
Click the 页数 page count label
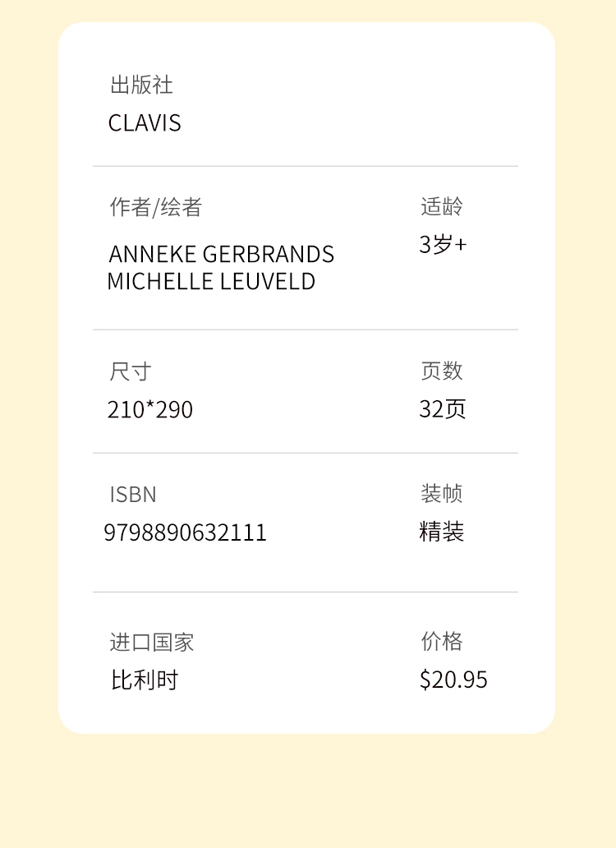click(442, 371)
